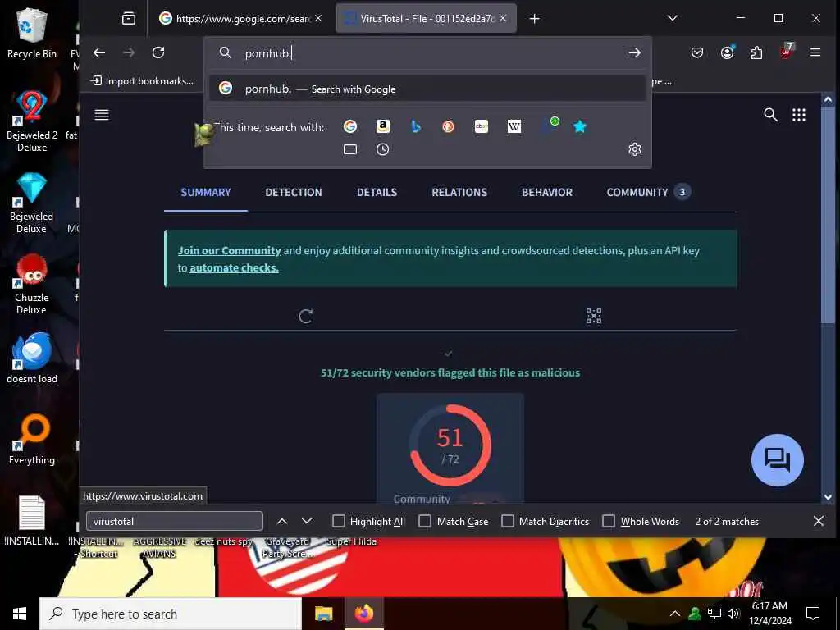The height and width of the screenshot is (630, 840).
Task: Switch to the DETAILS tab
Action: (x=377, y=192)
